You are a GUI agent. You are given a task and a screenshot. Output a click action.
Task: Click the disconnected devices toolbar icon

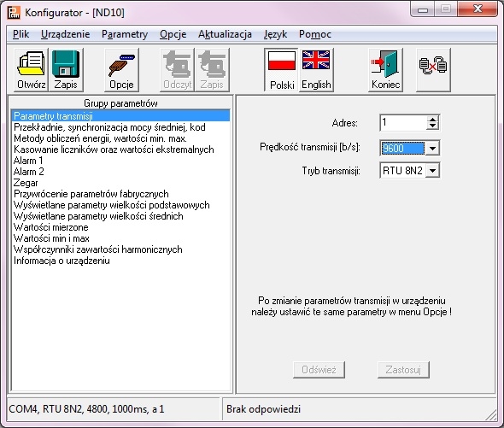[x=433, y=70]
